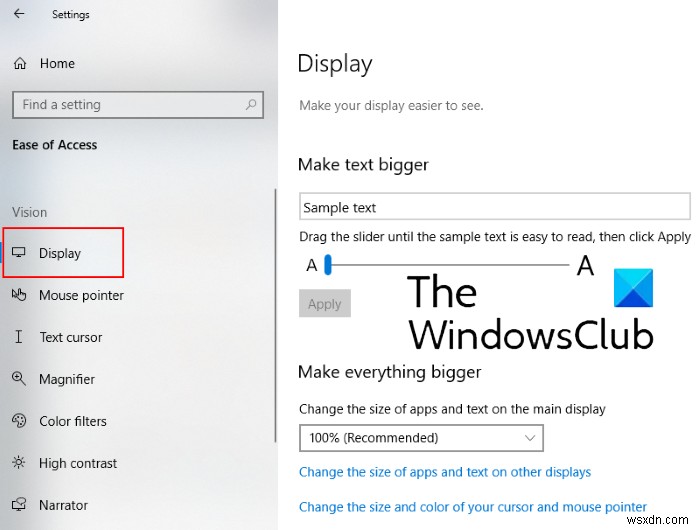
Task: Click the Vision section label
Action: [x=29, y=212]
